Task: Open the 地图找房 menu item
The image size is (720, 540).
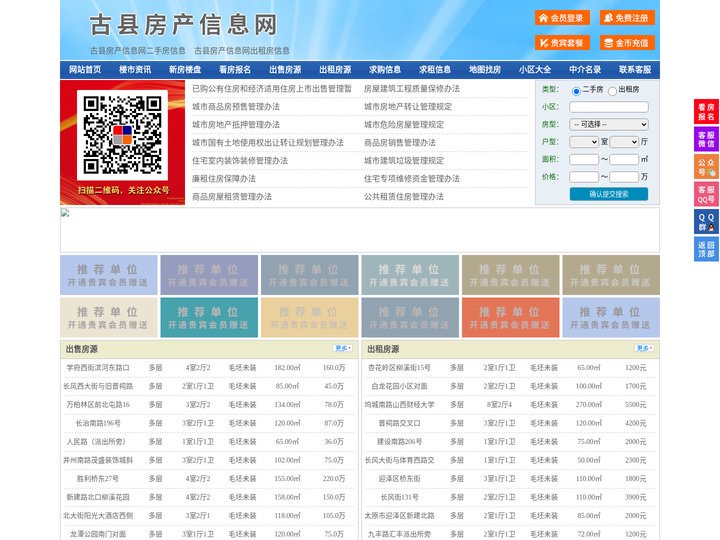Action: pos(485,70)
